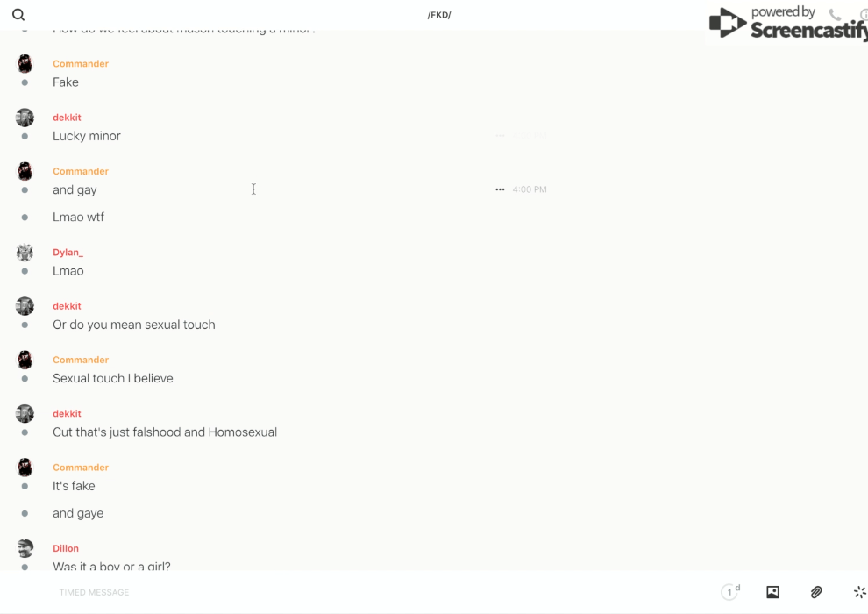868x614 pixels.
Task: Click Dillon's avatar picture
Action: coord(25,548)
